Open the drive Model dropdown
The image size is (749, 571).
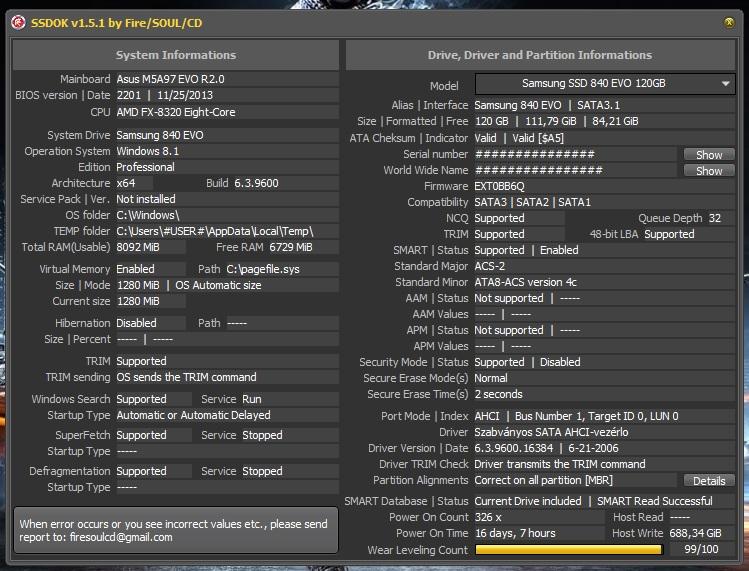(605, 84)
